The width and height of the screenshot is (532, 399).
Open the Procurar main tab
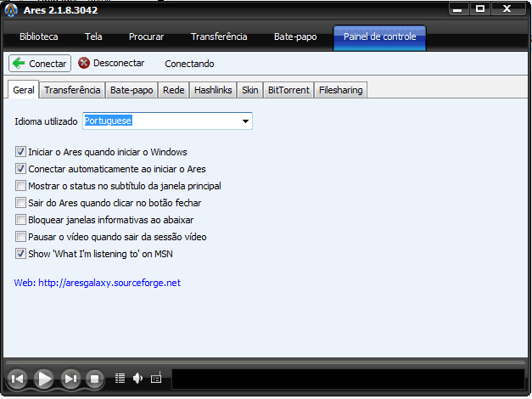(x=146, y=37)
